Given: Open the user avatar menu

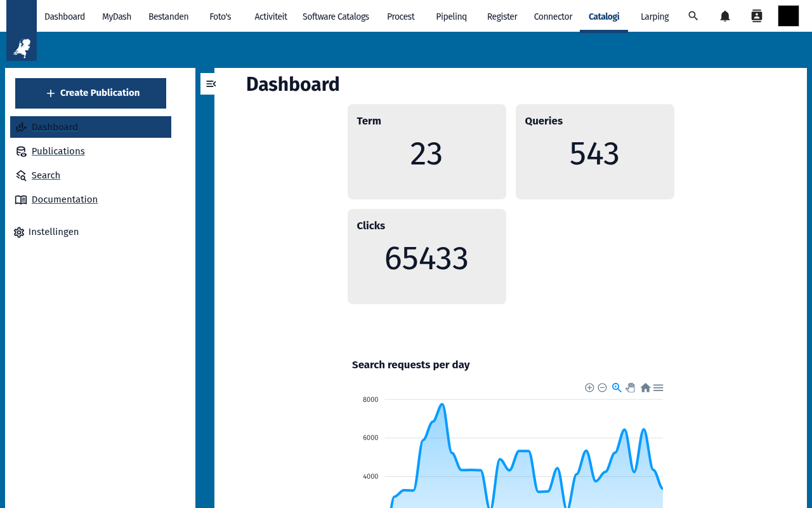Looking at the screenshot, I should 789,16.
